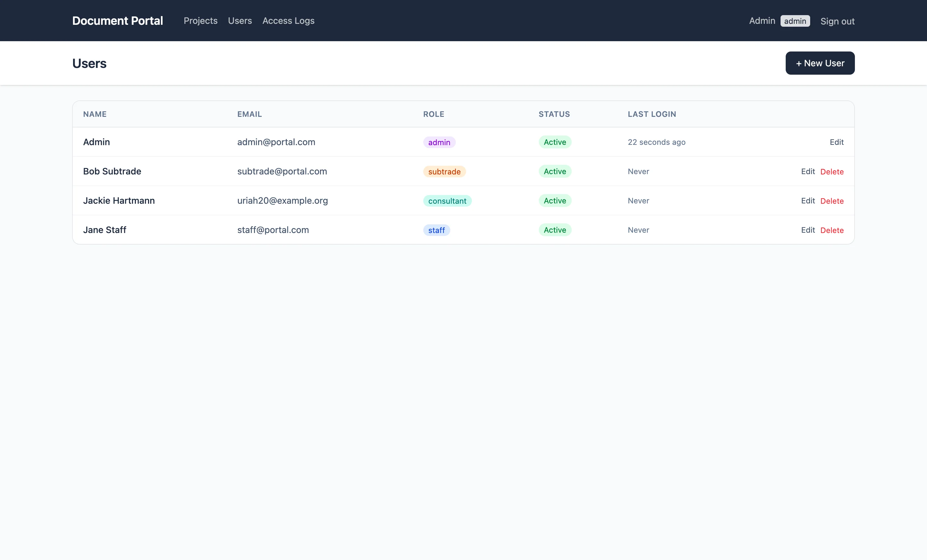Click the consultant role badge
This screenshot has height=560, width=927.
[447, 201]
